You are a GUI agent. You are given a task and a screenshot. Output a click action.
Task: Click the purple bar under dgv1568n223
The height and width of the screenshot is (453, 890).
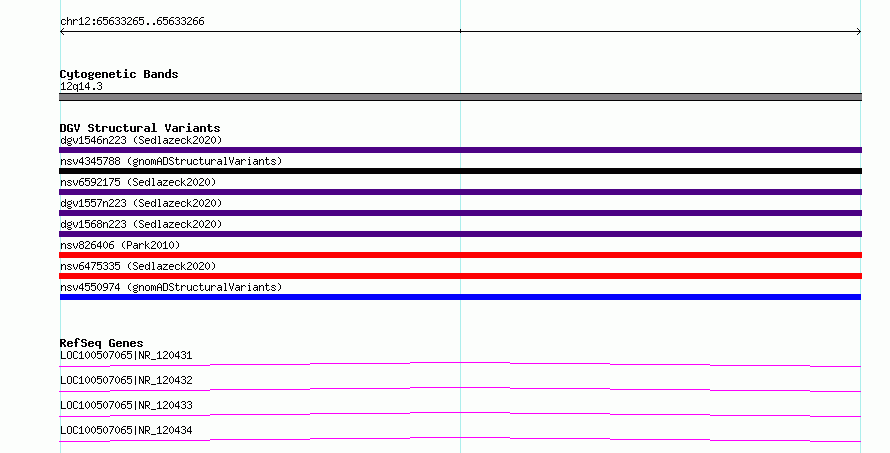[x=460, y=234]
